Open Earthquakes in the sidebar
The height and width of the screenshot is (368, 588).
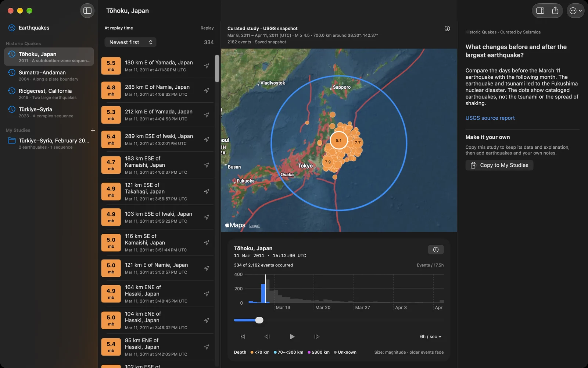coord(49,28)
